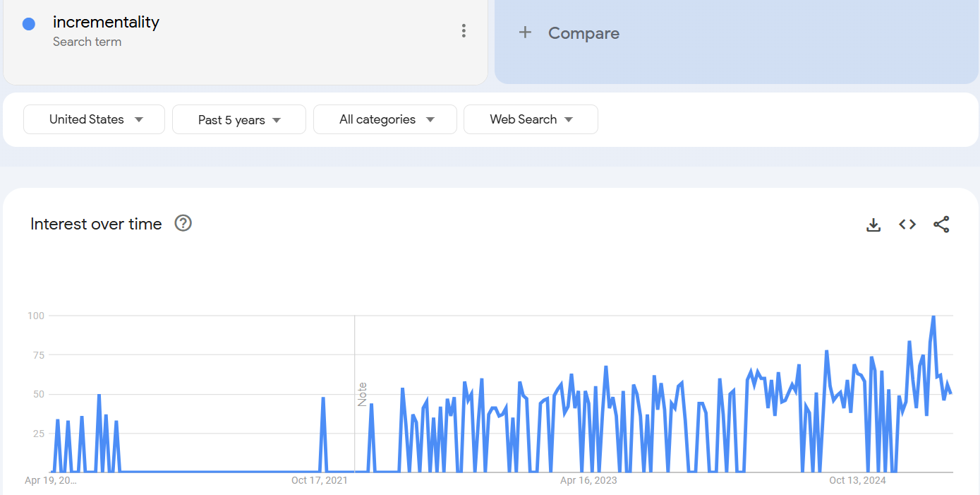The image size is (980, 495).
Task: Click the chart line's peak at 100
Action: coord(933,317)
